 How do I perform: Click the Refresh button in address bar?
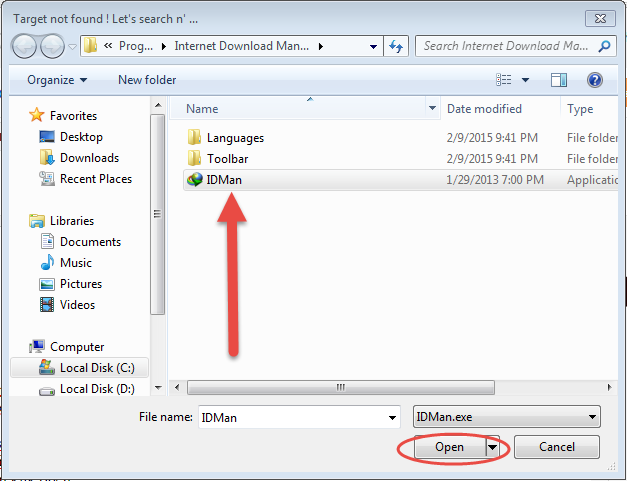click(396, 46)
